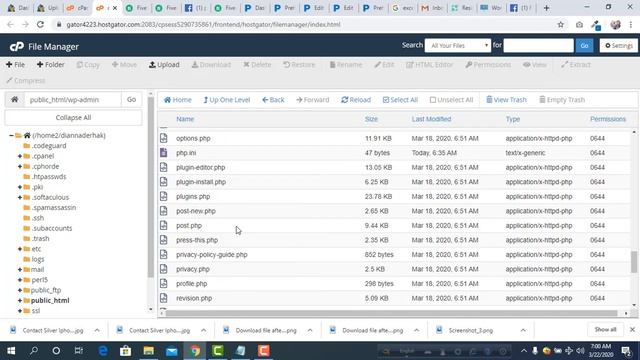640x360 pixels.
Task: Click the horizontal scrollbar under file list
Action: point(391,313)
